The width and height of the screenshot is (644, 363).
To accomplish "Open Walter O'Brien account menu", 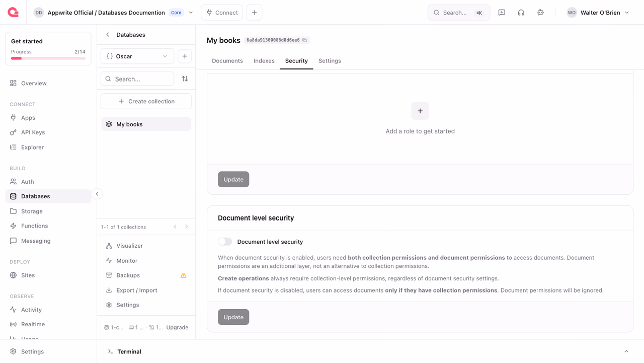I will 598,13.
